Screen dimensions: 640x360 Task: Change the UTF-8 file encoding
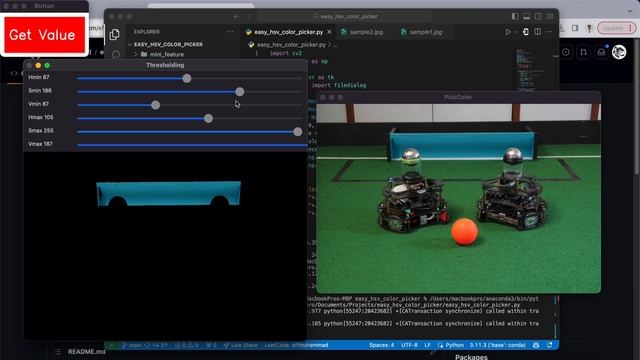(x=409, y=345)
